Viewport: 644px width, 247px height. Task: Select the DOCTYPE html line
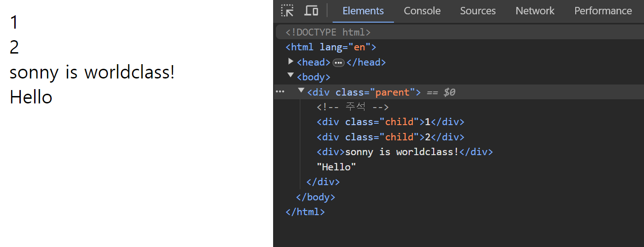coord(328,32)
